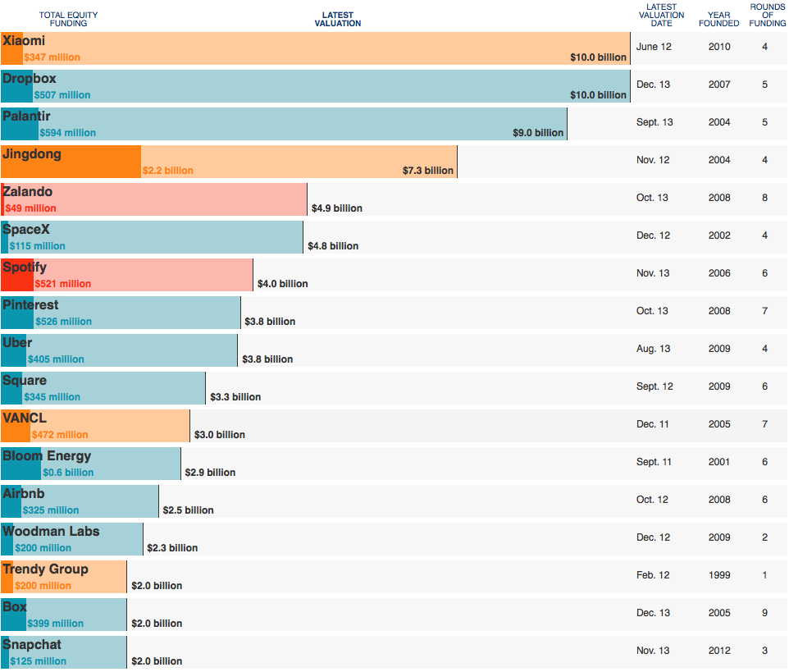This screenshot has height=672, width=789.
Task: Click VANCL's $472 million funding label
Action: tap(60, 435)
